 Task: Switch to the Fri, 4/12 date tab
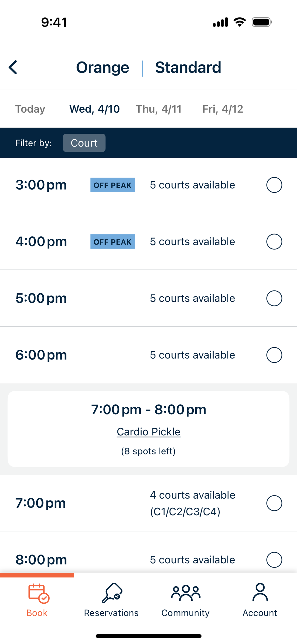point(223,109)
